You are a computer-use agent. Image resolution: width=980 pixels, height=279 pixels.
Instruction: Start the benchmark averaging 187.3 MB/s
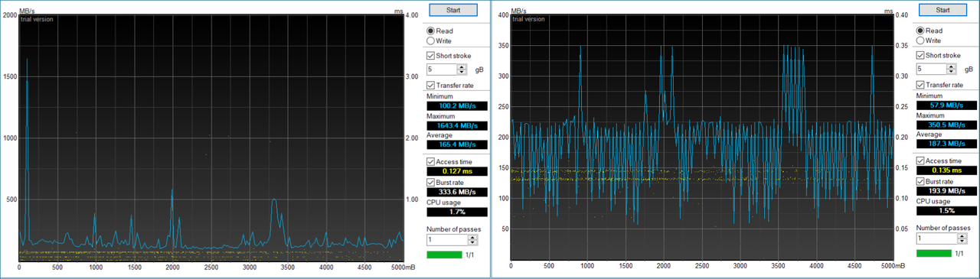[942, 10]
